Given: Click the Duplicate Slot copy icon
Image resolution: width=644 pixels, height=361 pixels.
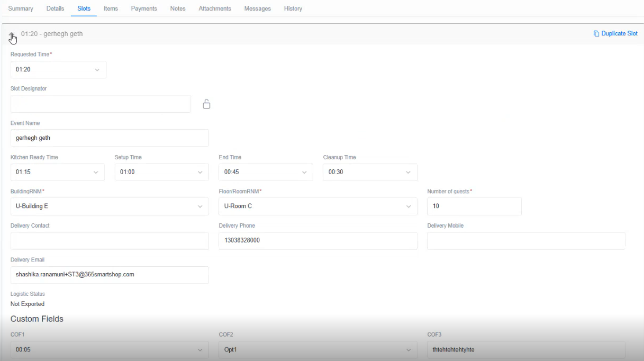Looking at the screenshot, I should coord(595,33).
